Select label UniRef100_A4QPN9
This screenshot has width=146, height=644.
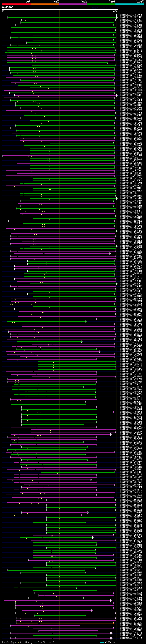point(131,321)
